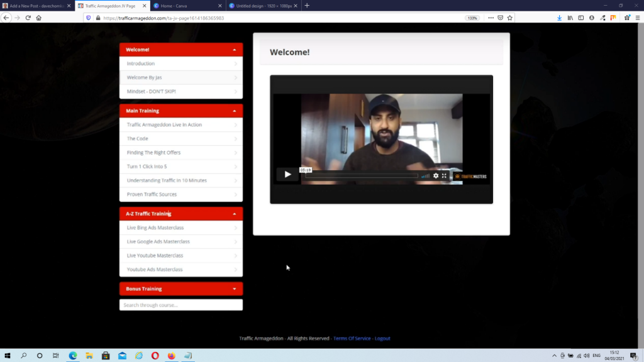The width and height of the screenshot is (644, 362).
Task: Switch to Add a New Post tab
Action: [x=37, y=6]
